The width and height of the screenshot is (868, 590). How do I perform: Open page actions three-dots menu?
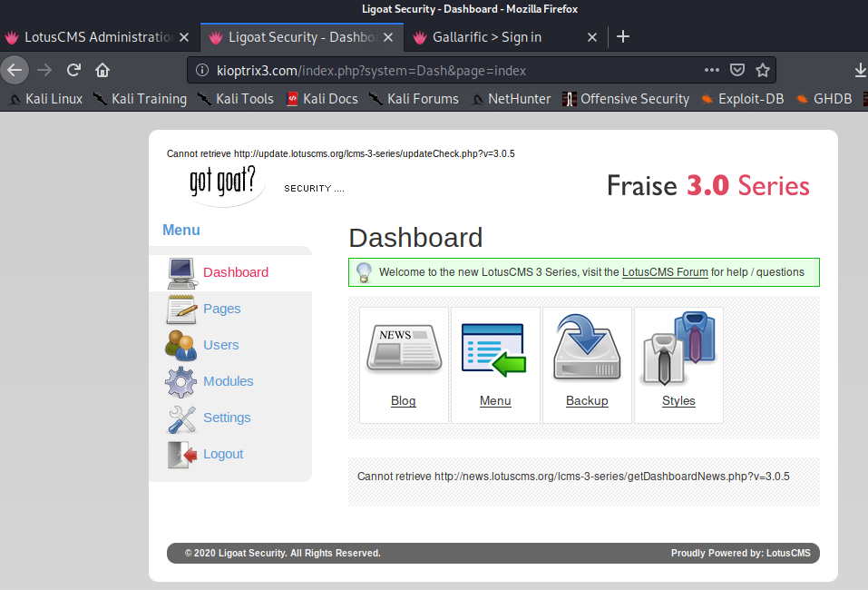(712, 70)
